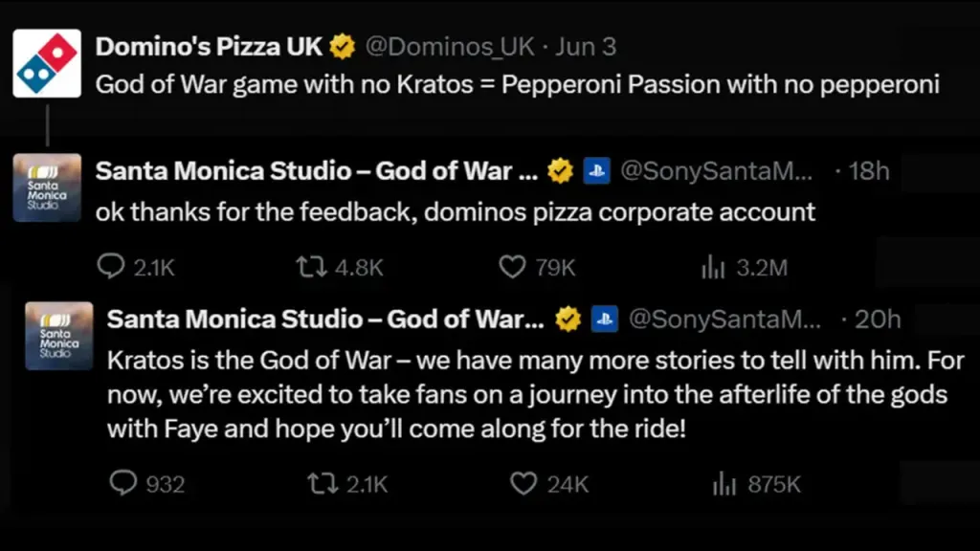
Task: Click PlayStation affiliate badge on the 20h tweet
Action: coord(605,319)
